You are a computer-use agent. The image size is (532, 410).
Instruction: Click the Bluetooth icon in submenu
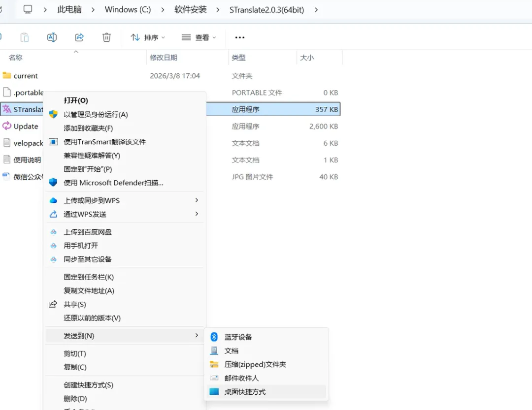(x=214, y=337)
